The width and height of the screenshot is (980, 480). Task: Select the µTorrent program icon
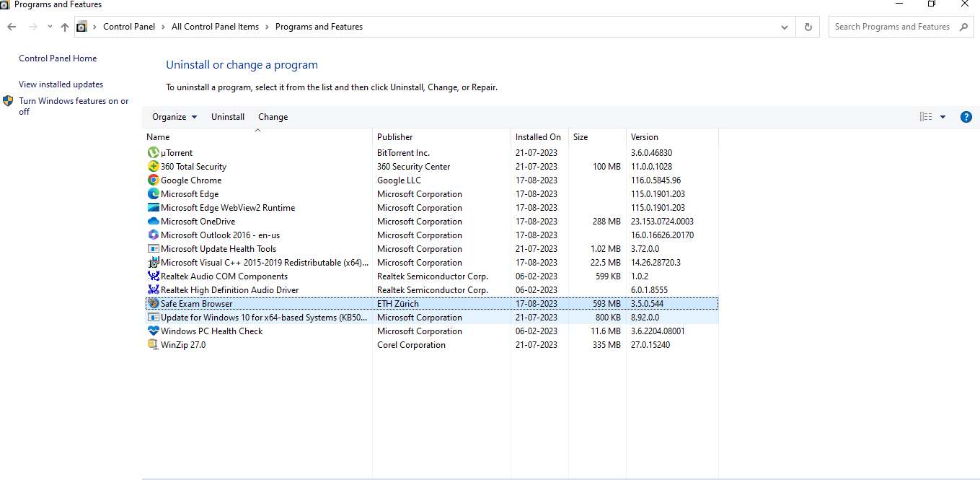point(153,153)
